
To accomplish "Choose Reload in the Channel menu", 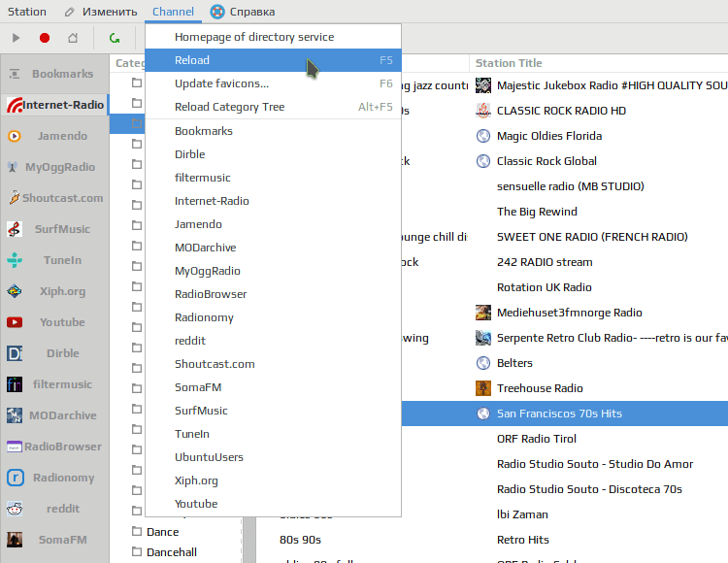I will [273, 60].
